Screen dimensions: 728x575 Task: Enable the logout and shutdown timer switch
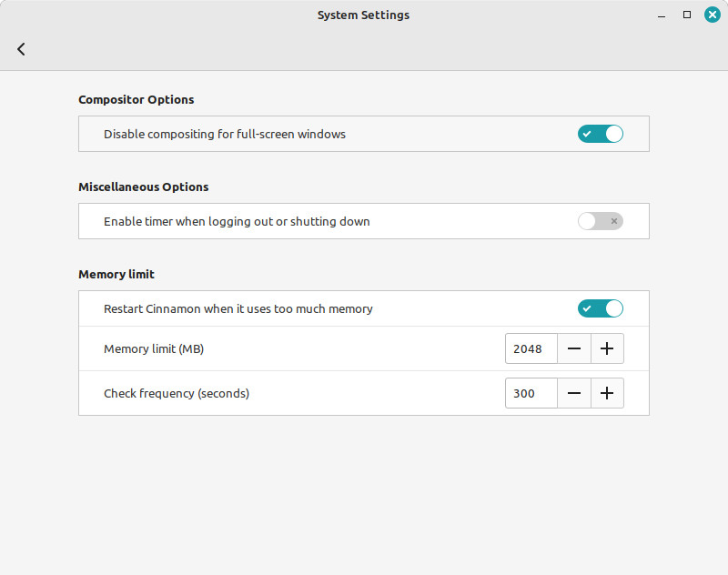pyautogui.click(x=600, y=221)
